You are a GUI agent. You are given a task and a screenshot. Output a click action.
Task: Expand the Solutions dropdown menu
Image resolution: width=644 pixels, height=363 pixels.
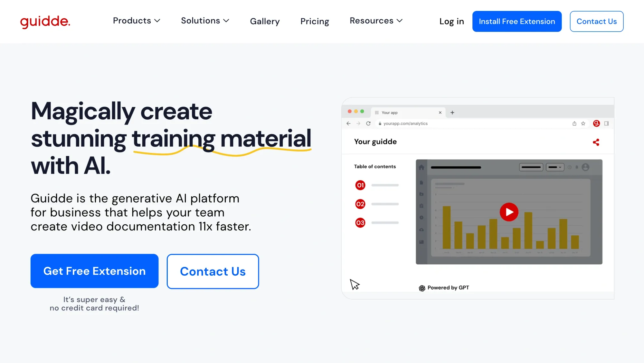coord(205,21)
